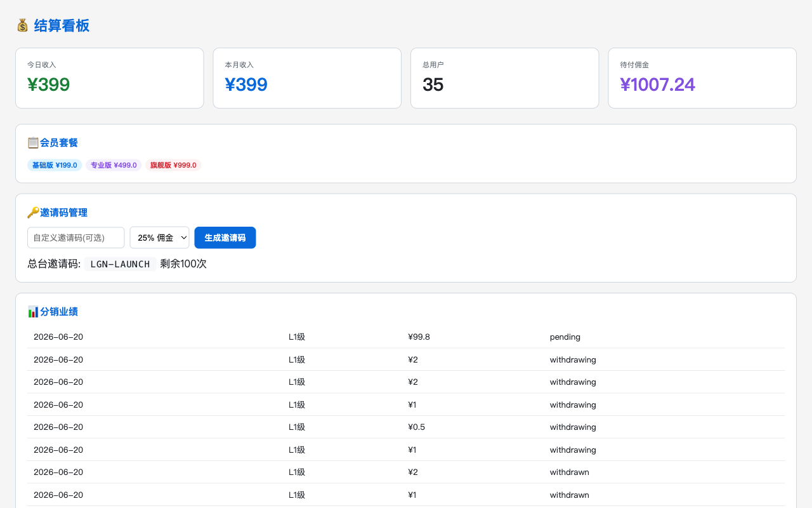
Task: Select the 专业版 ¥499.0 plan badge
Action: pyautogui.click(x=114, y=165)
